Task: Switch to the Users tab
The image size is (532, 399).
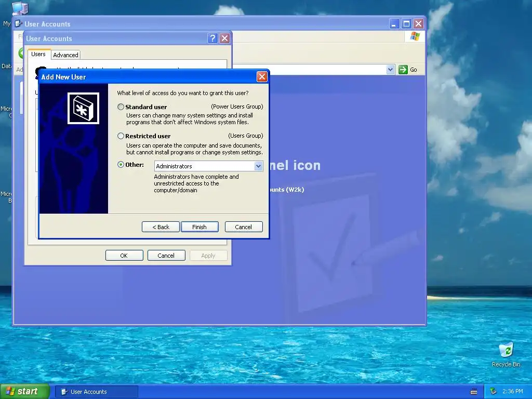Action: click(38, 54)
